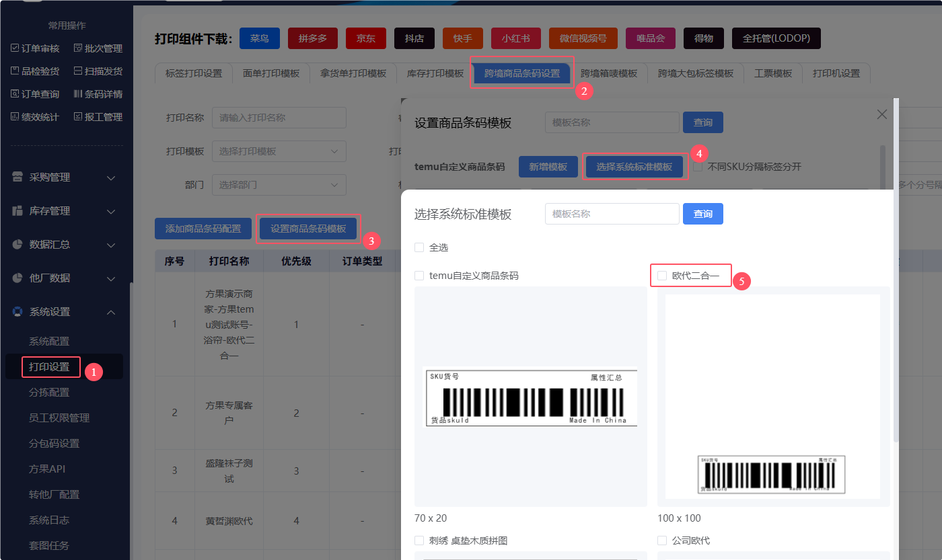Open the 部门 dropdown
942x560 pixels.
[279, 185]
